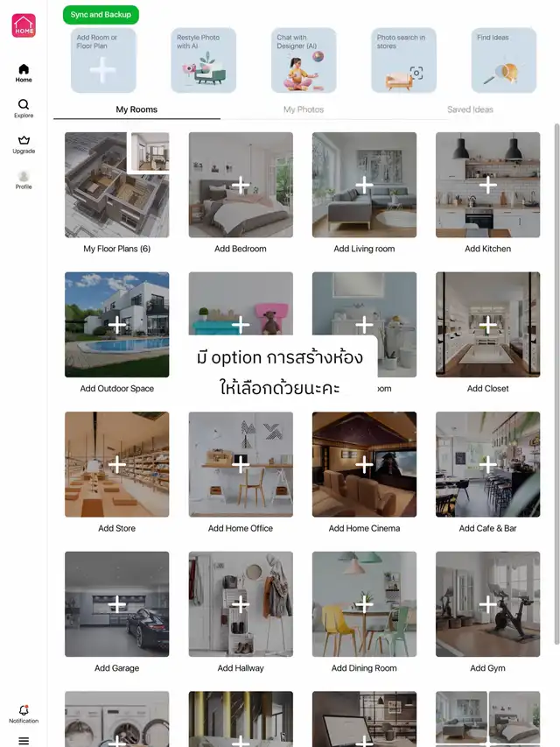This screenshot has width=560, height=747.
Task: Switch to the Saved Ideas tab
Action: tap(470, 109)
